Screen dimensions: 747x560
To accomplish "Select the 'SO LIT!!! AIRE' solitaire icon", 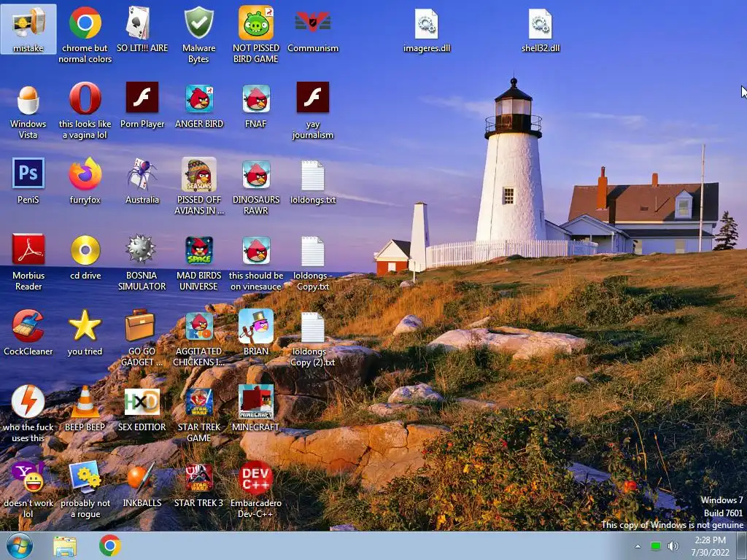I will click(142, 29).
